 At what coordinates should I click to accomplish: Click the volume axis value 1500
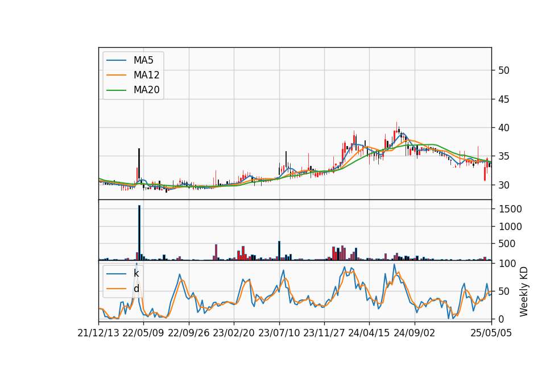[x=510, y=209]
